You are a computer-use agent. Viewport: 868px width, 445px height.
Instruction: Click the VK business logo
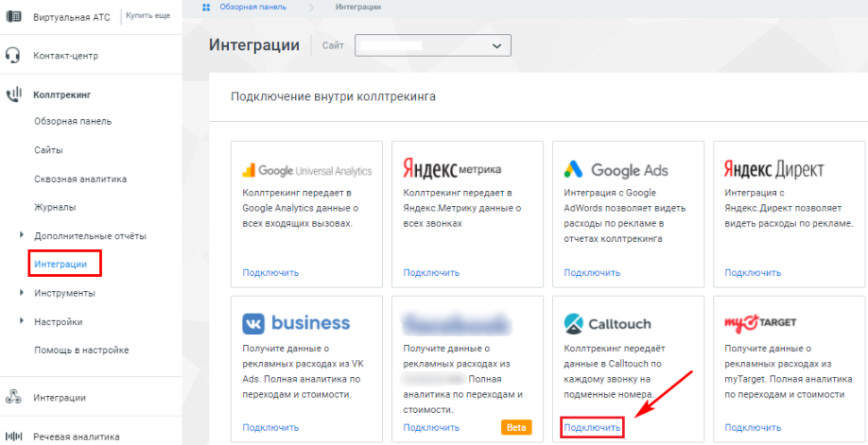point(296,323)
